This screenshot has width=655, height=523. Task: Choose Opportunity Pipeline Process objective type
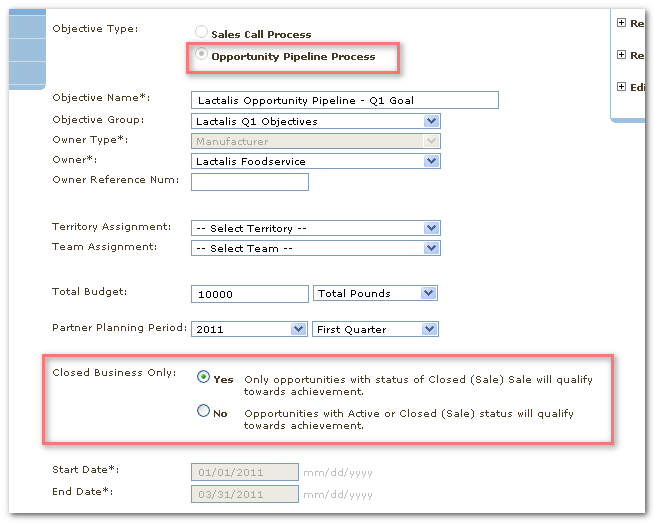click(x=201, y=56)
